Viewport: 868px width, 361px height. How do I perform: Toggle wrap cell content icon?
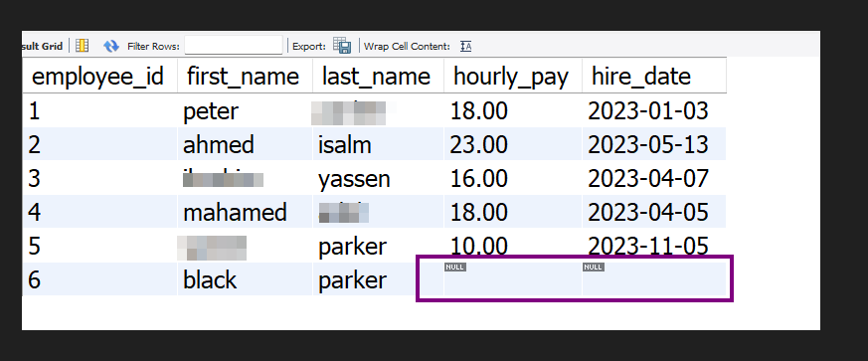point(465,47)
